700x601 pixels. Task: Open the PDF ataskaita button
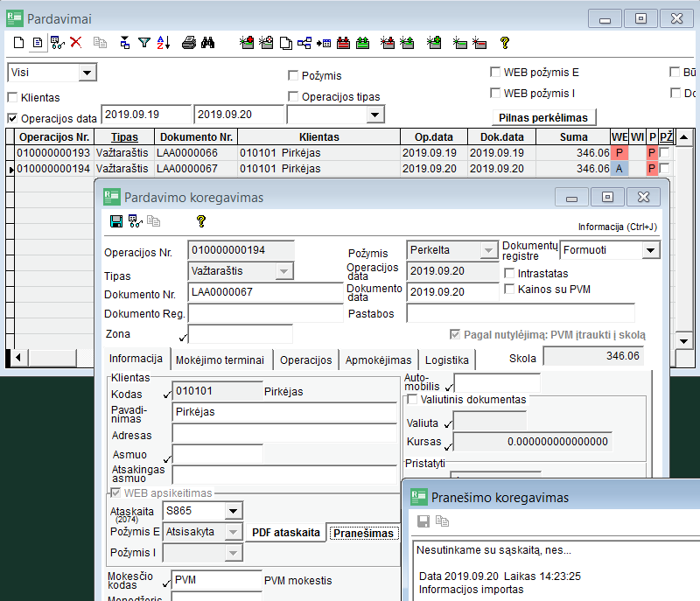pyautogui.click(x=286, y=533)
